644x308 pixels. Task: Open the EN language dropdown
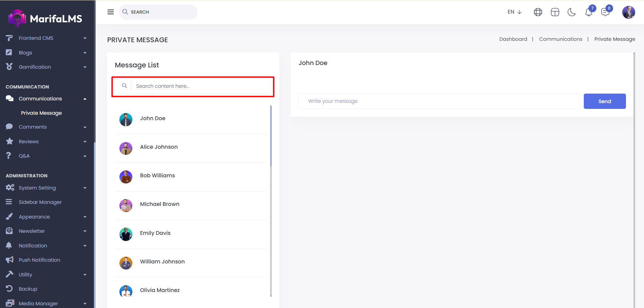(x=514, y=12)
